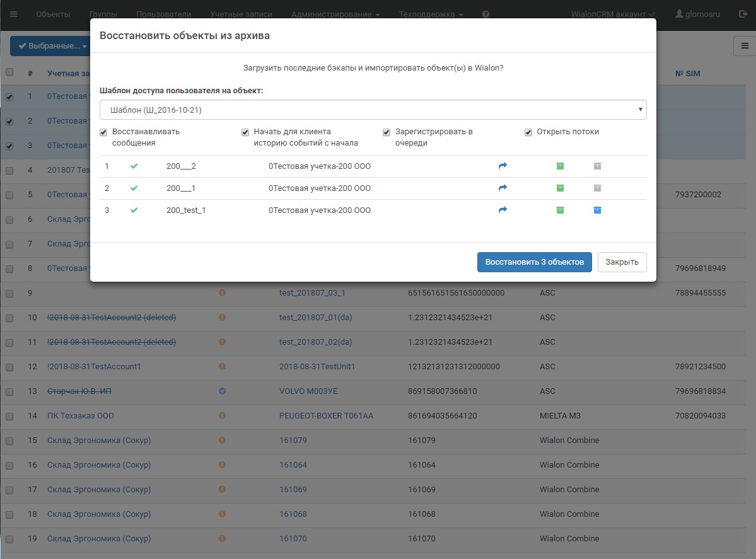Click the logout icon in top bar
This screenshot has height=559, width=756.
[x=742, y=14]
